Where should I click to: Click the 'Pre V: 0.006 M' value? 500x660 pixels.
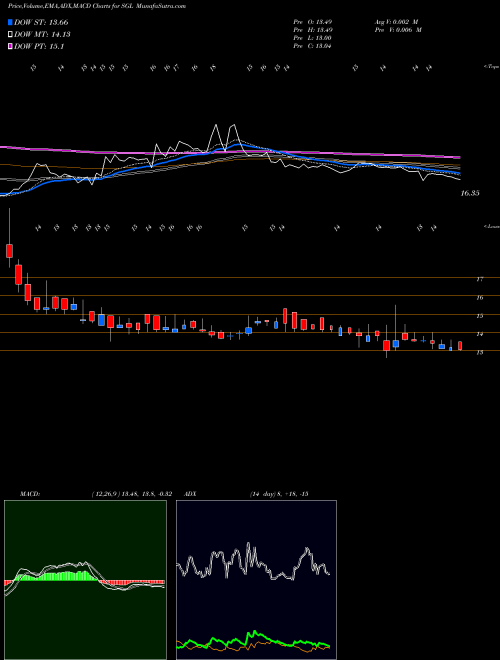coord(398,30)
